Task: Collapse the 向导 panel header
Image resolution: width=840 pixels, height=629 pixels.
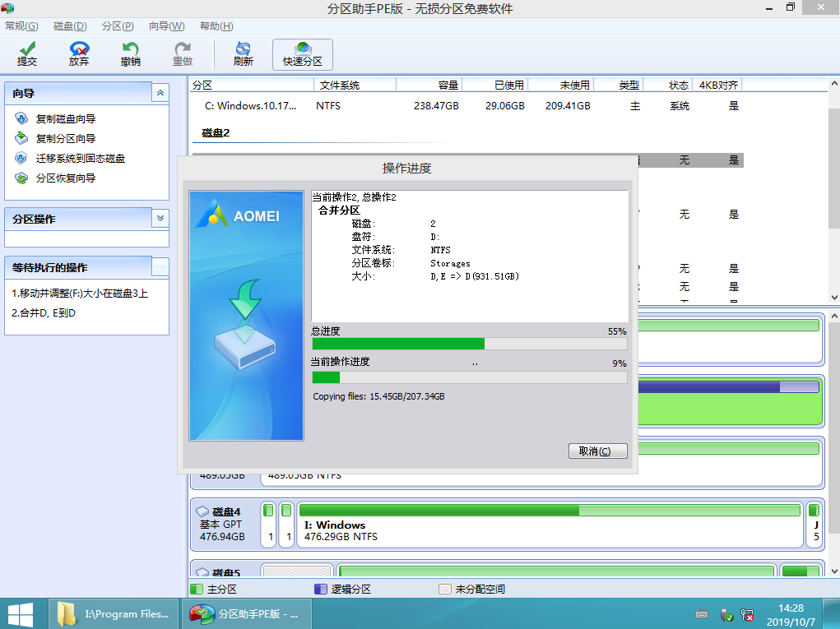Action: [160, 94]
